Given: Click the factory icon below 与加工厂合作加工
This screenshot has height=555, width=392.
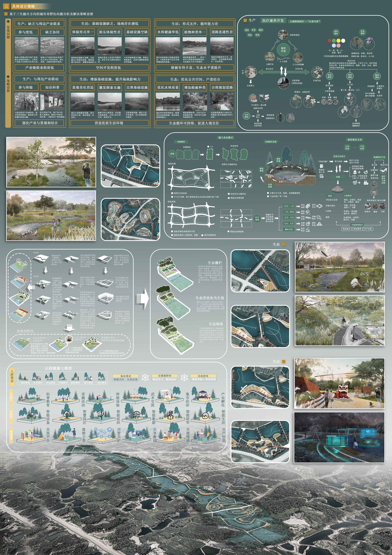Looking at the screenshot, I should click(x=366, y=183).
